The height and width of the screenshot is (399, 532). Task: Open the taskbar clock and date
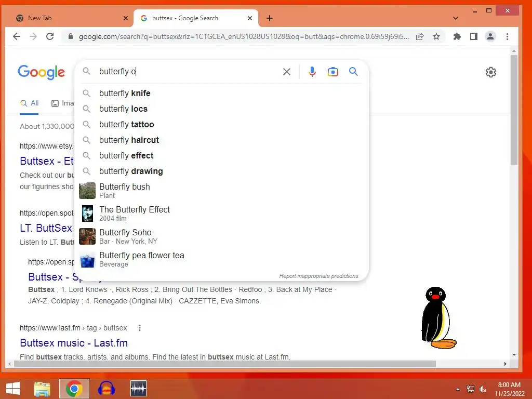[509, 389]
